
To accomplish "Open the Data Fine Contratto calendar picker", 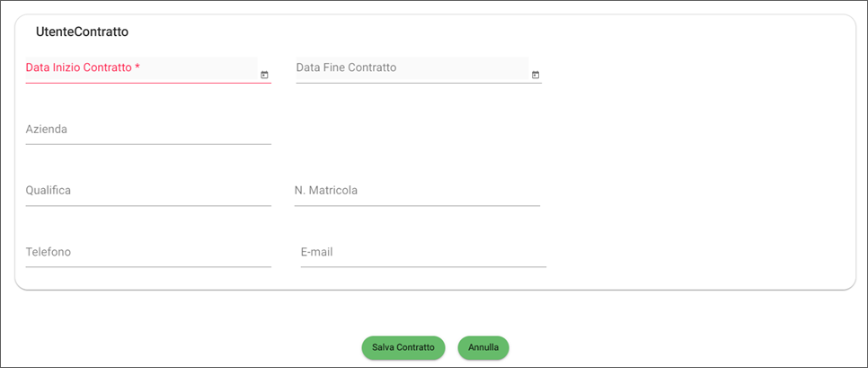I will pyautogui.click(x=535, y=75).
